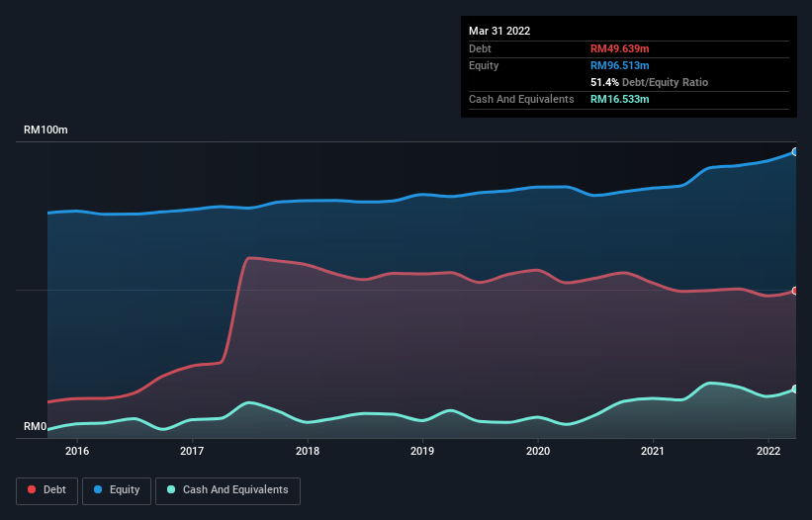This screenshot has width=812, height=520.
Task: Click the RM96.513m equity value
Action: 620,65
